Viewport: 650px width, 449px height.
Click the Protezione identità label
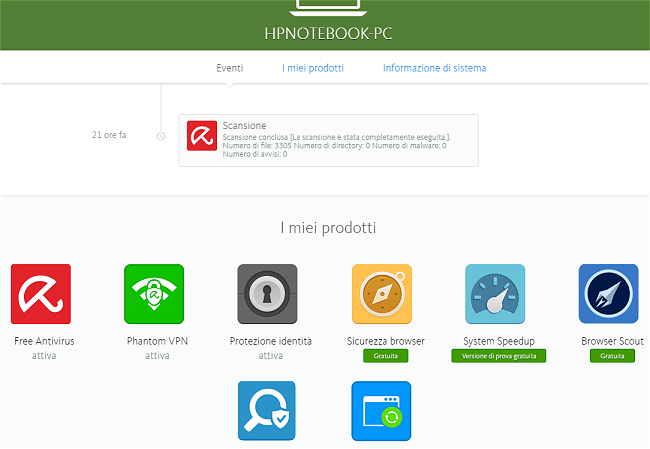271,341
